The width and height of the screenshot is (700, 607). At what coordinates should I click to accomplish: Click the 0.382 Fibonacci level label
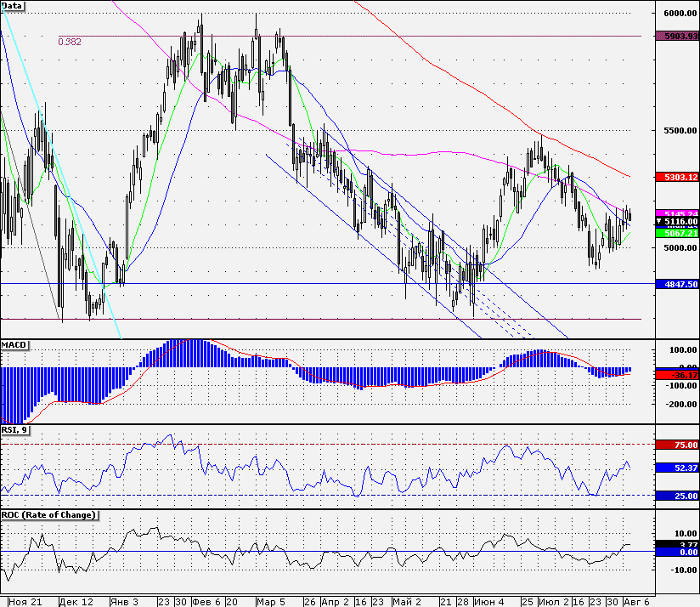(70, 42)
